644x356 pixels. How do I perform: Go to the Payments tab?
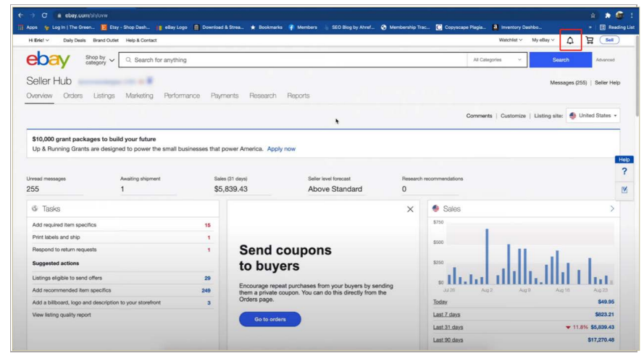pyautogui.click(x=225, y=96)
